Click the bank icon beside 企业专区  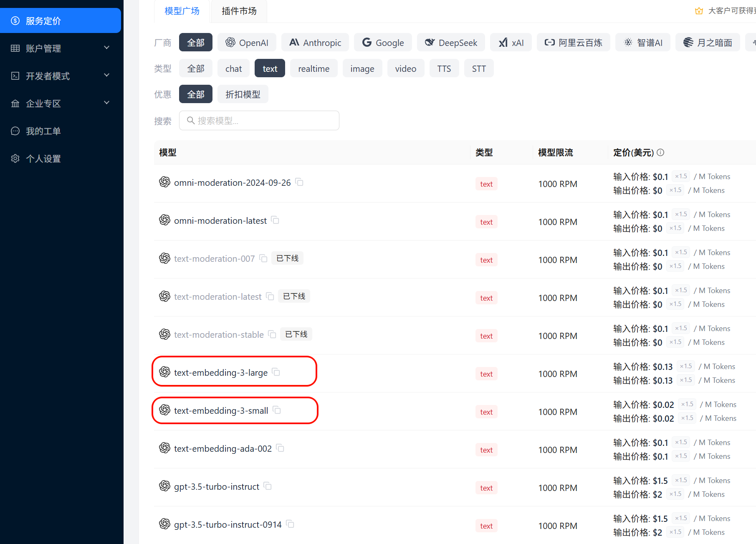pos(15,103)
